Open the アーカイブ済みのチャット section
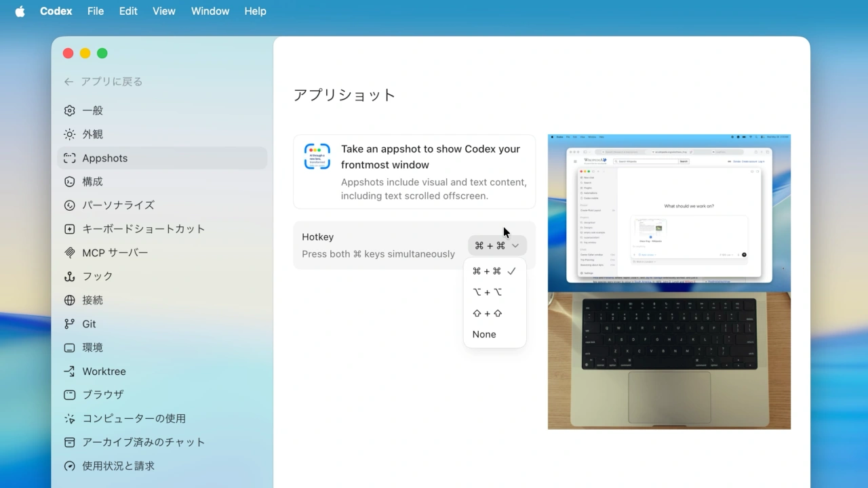This screenshot has width=868, height=488. tap(162, 442)
